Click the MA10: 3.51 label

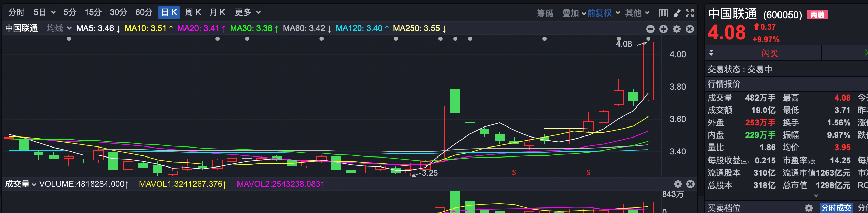click(149, 28)
